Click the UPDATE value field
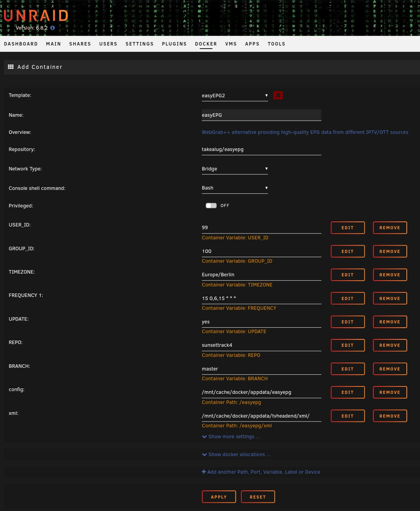Image resolution: width=420 pixels, height=511 pixels. [x=261, y=322]
